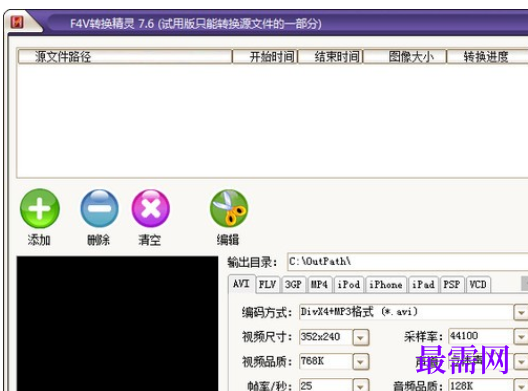Click the blue 删除 remove icon

(x=99, y=208)
